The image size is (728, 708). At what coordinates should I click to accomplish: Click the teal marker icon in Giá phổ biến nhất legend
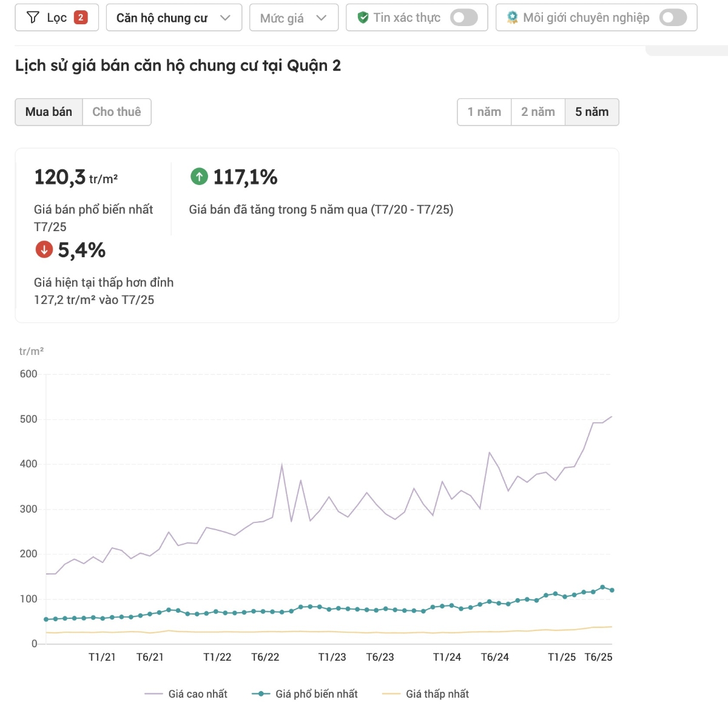[263, 693]
